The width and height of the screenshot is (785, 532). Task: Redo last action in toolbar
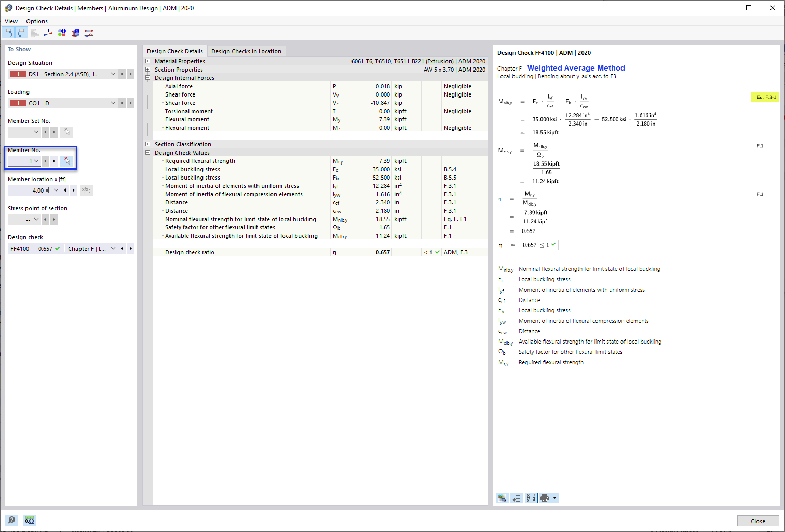[x=21, y=32]
